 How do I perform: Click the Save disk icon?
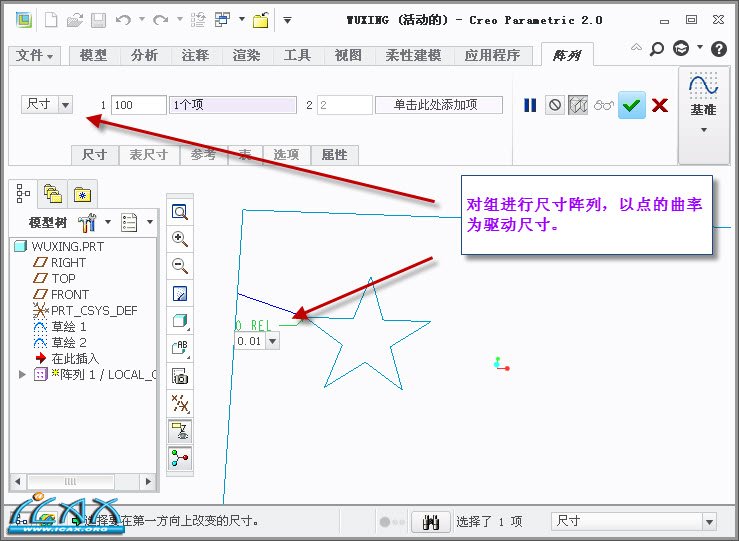pyautogui.click(x=99, y=20)
